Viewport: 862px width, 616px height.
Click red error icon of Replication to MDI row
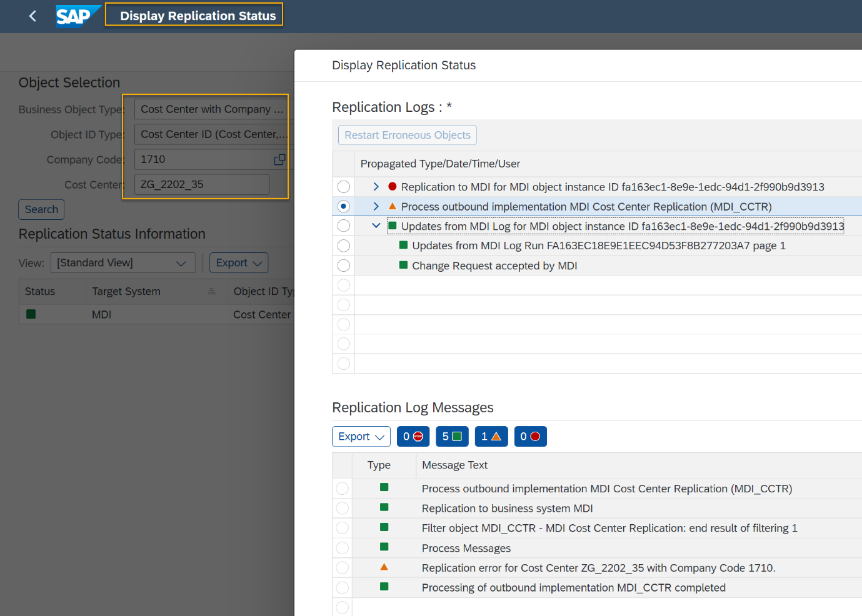click(x=393, y=186)
